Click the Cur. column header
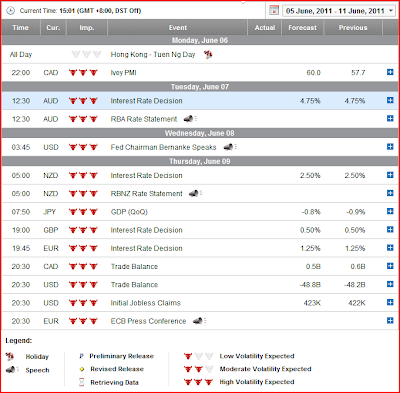Screen dimensions: 400x393 click(x=53, y=28)
